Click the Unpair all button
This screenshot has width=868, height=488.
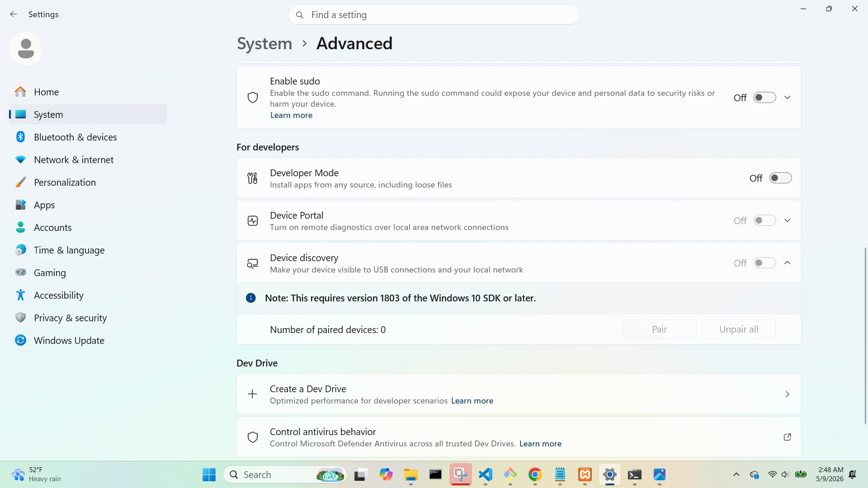pyautogui.click(x=739, y=329)
